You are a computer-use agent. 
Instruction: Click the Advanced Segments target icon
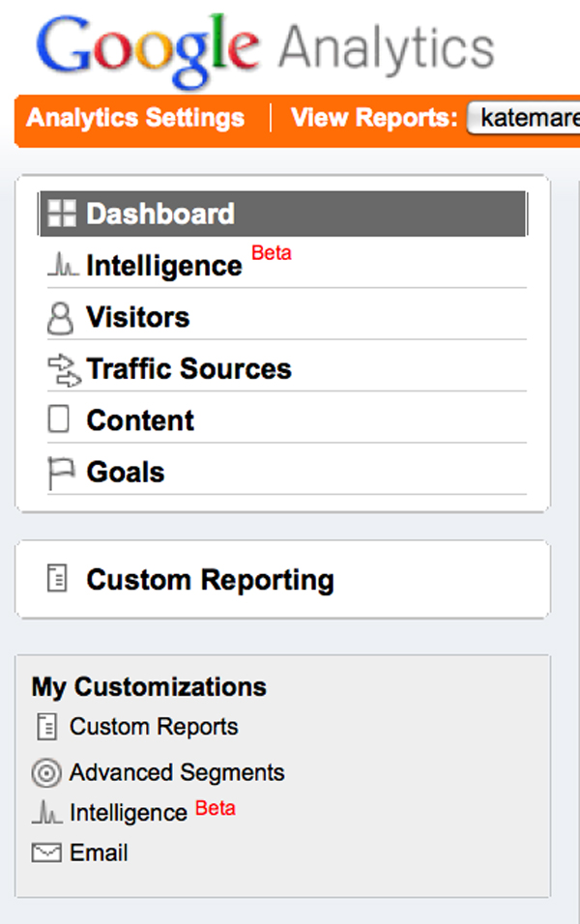tap(45, 773)
